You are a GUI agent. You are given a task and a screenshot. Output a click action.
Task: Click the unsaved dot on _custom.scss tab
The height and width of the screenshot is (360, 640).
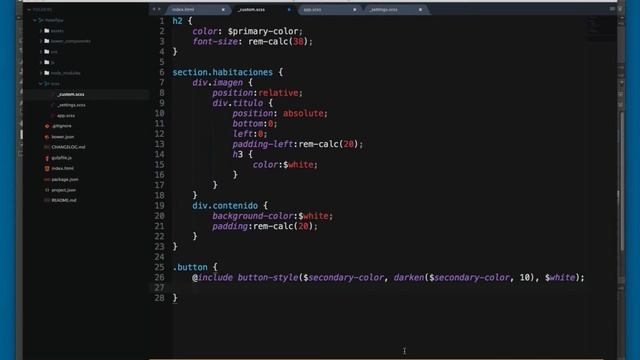[x=289, y=9]
